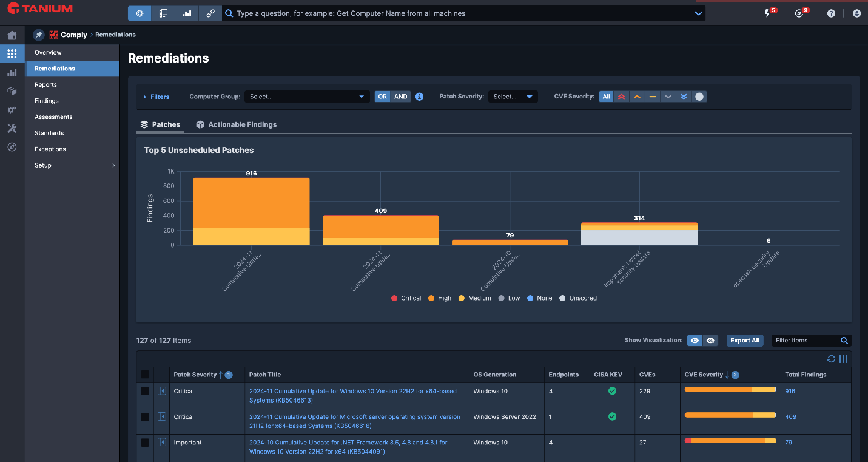Open details panel icon for KB5046613 row
The height and width of the screenshot is (462, 868).
[161, 391]
